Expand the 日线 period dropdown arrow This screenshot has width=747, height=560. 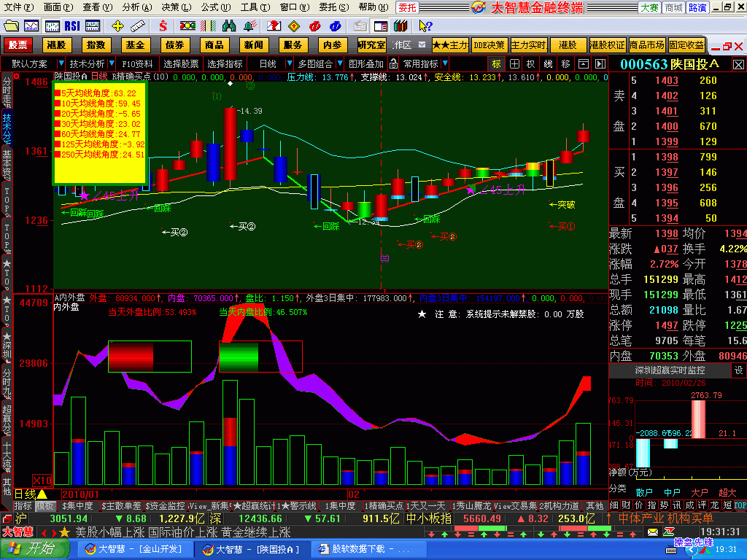[x=289, y=63]
